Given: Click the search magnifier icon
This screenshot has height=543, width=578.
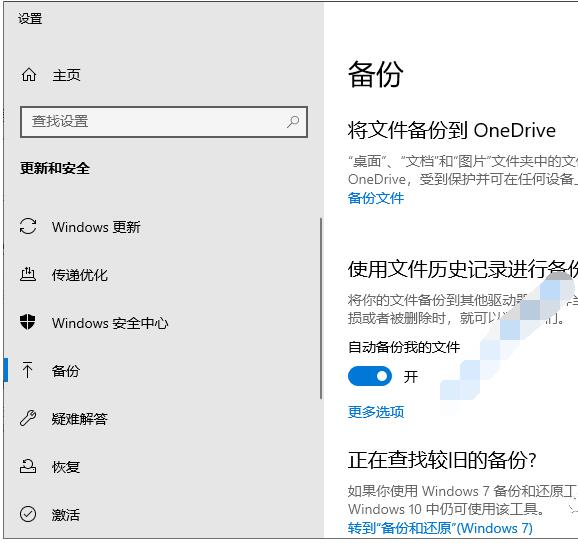Looking at the screenshot, I should [x=293, y=121].
